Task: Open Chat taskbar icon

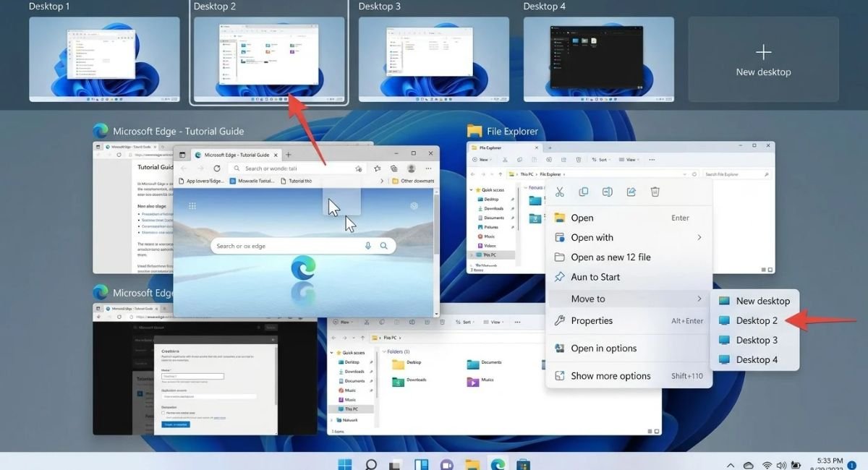Action: pyautogui.click(x=446, y=463)
